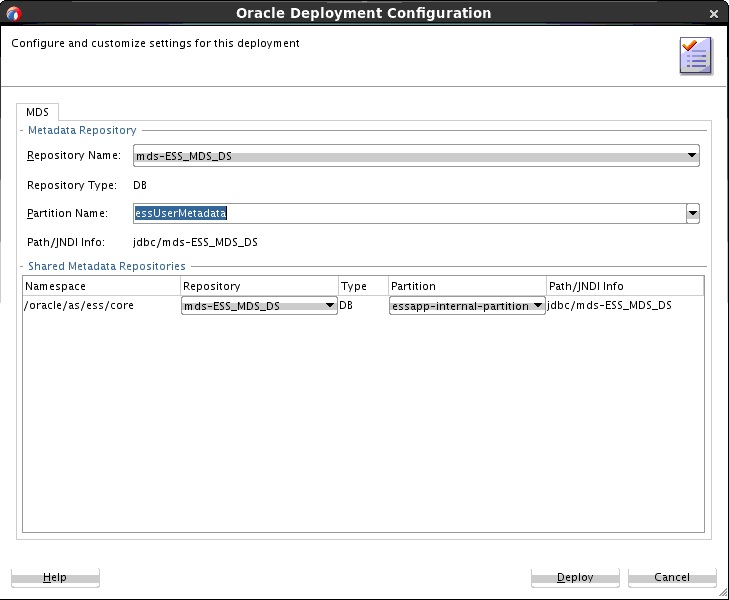Click the jdbc/mds-ESS_MDS_DS cell in table
Screen dimensions: 729x600
pos(610,305)
